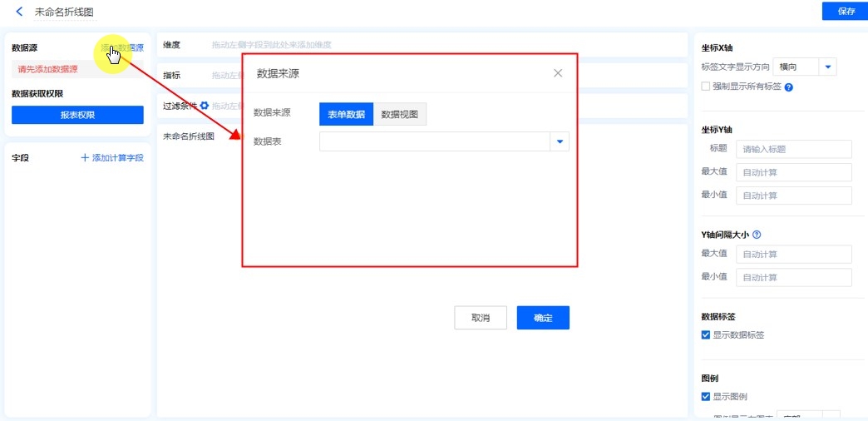Open the 标签文字显示方向 dropdown
The image size is (868, 421).
click(827, 67)
